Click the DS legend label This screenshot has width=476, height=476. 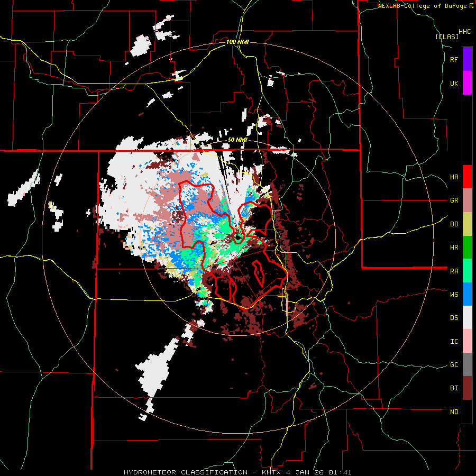coord(454,317)
